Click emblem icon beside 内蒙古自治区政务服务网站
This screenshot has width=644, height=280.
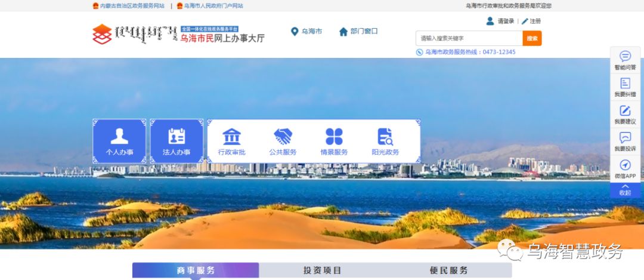click(95, 6)
